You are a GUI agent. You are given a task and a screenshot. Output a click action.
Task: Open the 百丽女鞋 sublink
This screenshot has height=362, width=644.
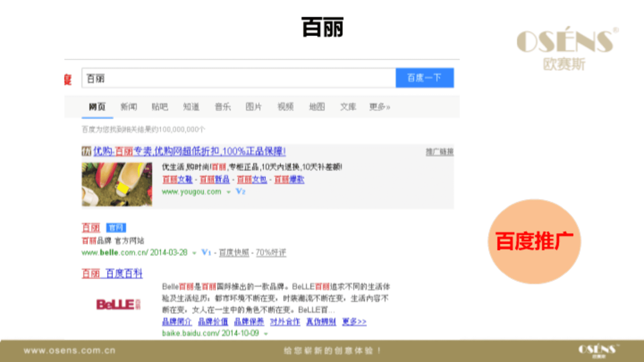pyautogui.click(x=177, y=180)
